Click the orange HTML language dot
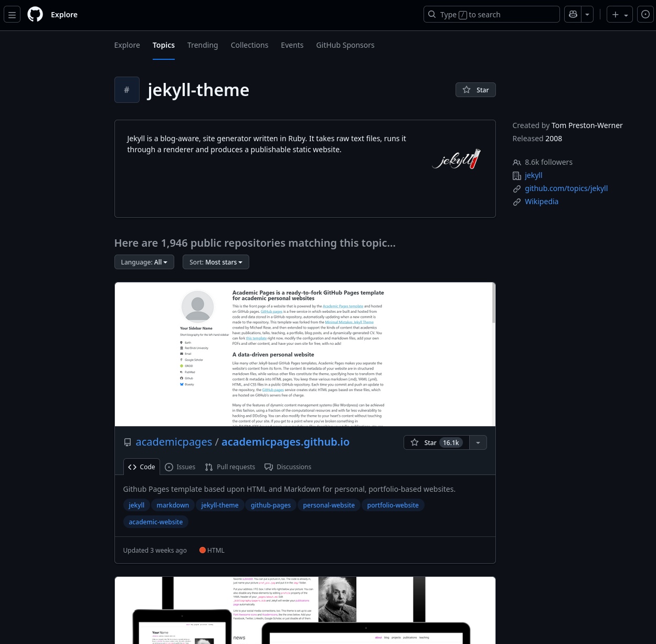Viewport: 656px width, 644px height. (203, 550)
